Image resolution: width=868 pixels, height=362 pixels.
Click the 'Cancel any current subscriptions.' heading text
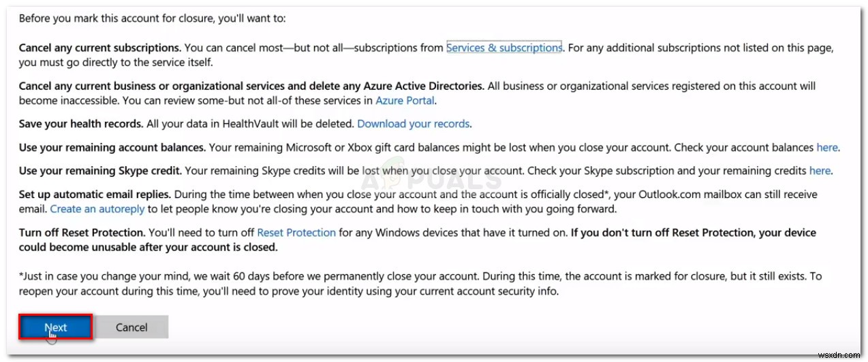[100, 48]
